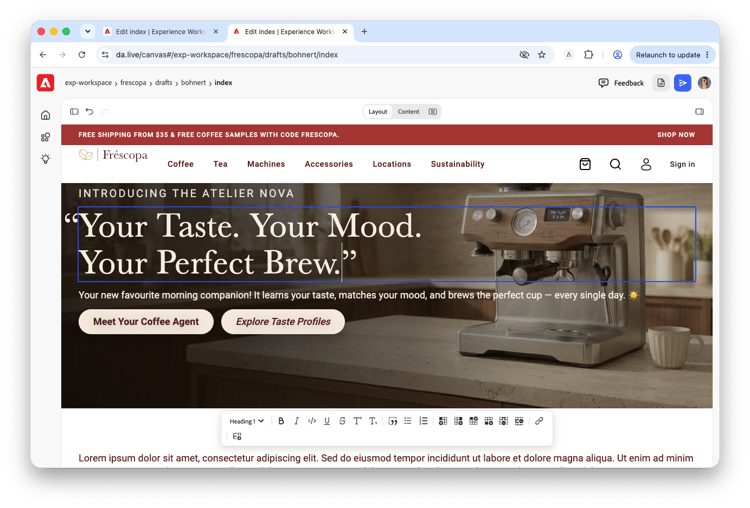Click the account person icon
750x508 pixels.
click(x=646, y=164)
